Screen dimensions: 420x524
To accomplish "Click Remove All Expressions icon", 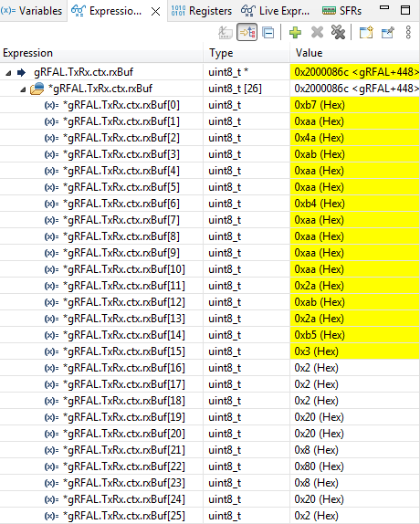I will coord(338,33).
